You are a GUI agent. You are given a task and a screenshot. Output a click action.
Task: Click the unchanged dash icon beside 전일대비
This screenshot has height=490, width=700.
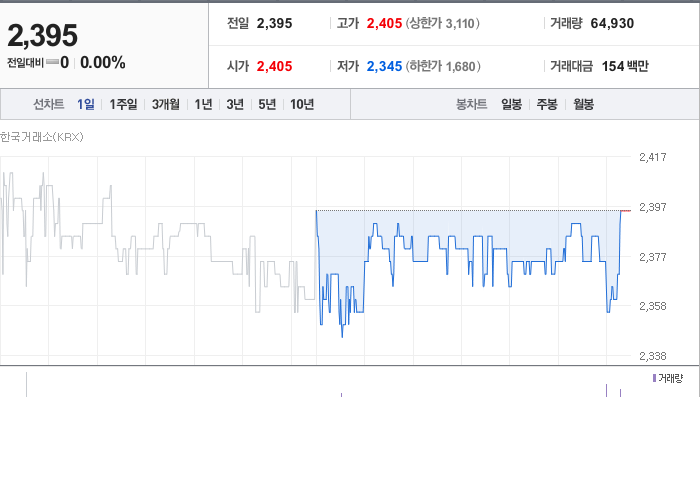point(52,62)
